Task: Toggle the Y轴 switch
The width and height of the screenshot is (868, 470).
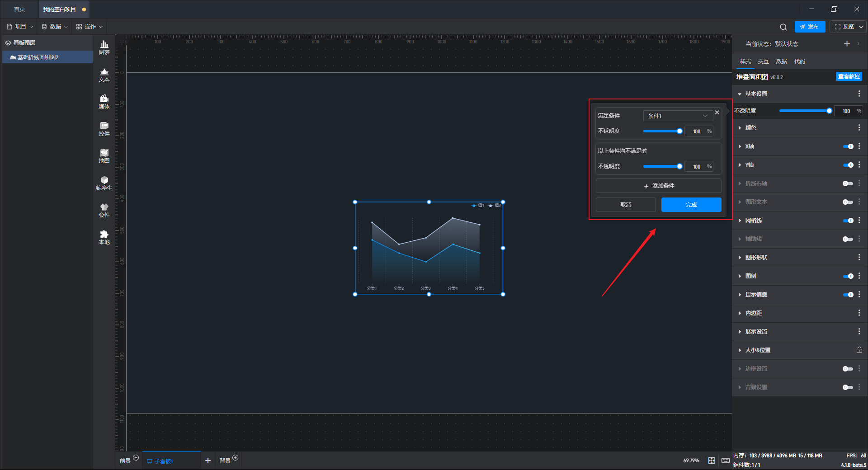Action: click(x=848, y=165)
